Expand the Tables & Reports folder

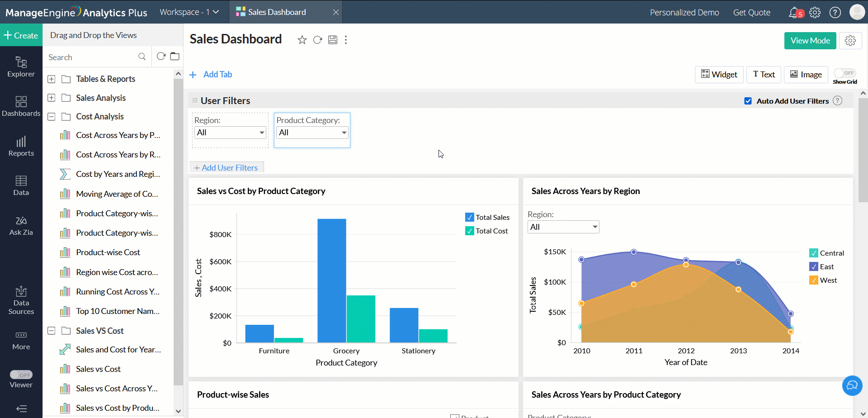52,79
